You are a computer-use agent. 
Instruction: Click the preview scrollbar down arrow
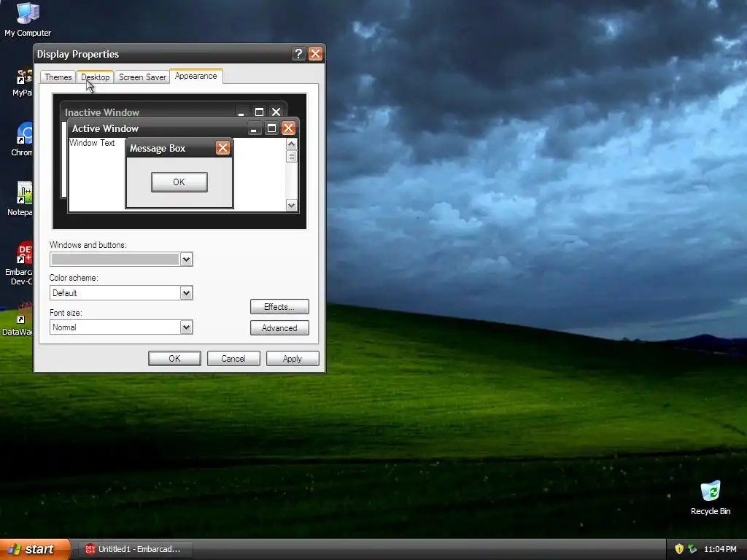click(292, 205)
